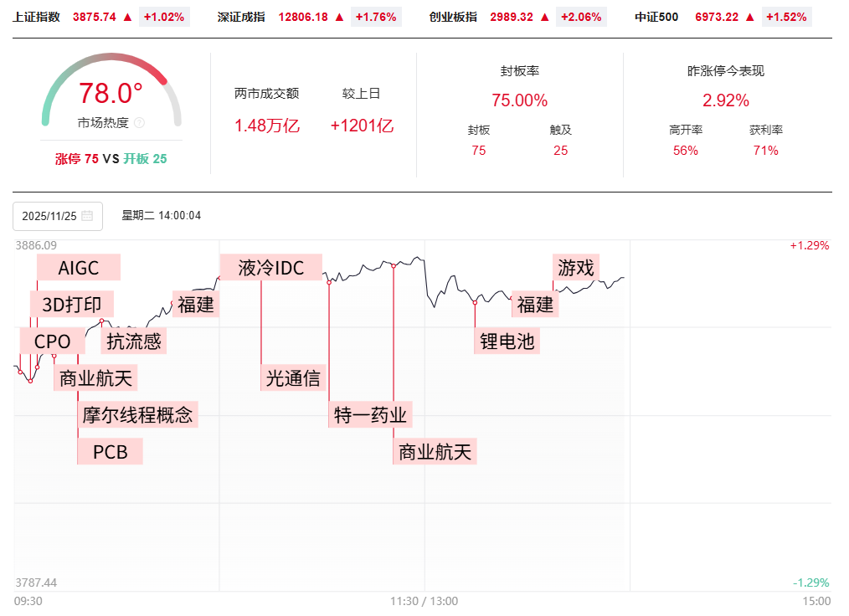
Task: Click the up triangle for 中证500
Action: point(750,17)
